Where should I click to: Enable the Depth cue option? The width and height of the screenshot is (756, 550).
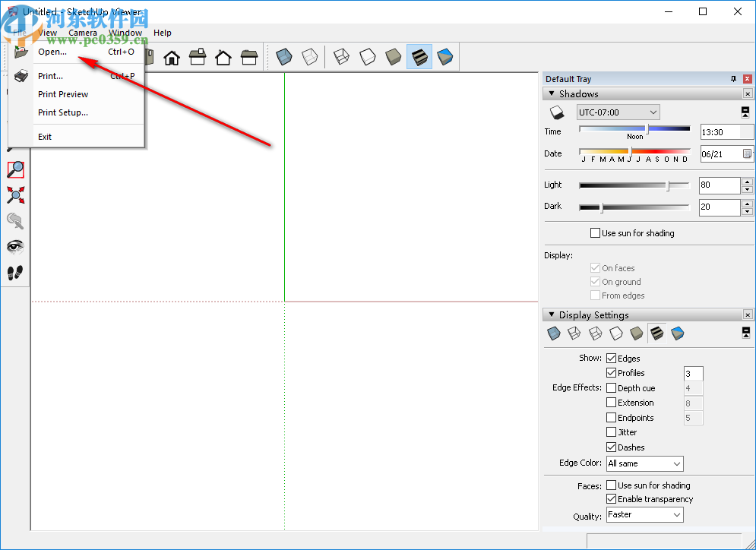[x=612, y=388]
